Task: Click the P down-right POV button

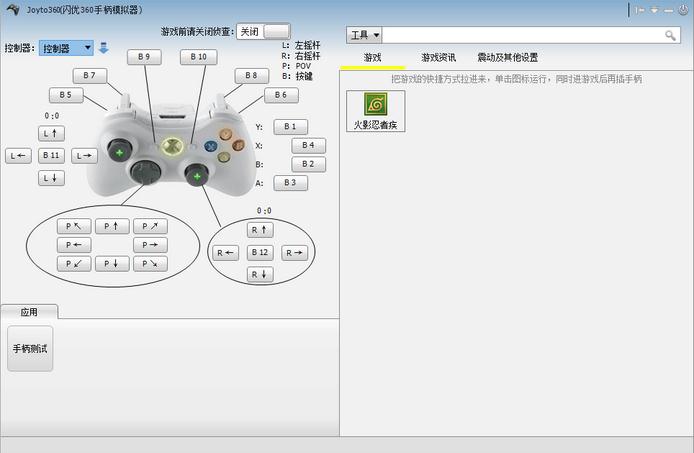Action: tap(150, 263)
